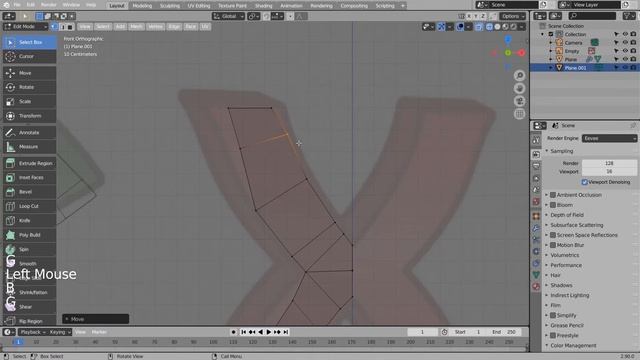Toggle the camera view icon
This screenshot has height=360, width=640.
(x=520, y=101)
